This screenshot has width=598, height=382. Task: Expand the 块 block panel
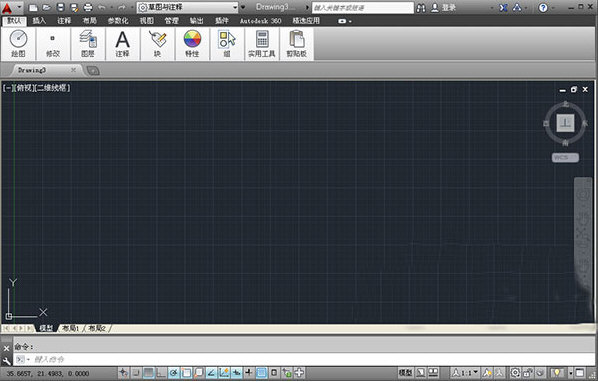pos(158,44)
